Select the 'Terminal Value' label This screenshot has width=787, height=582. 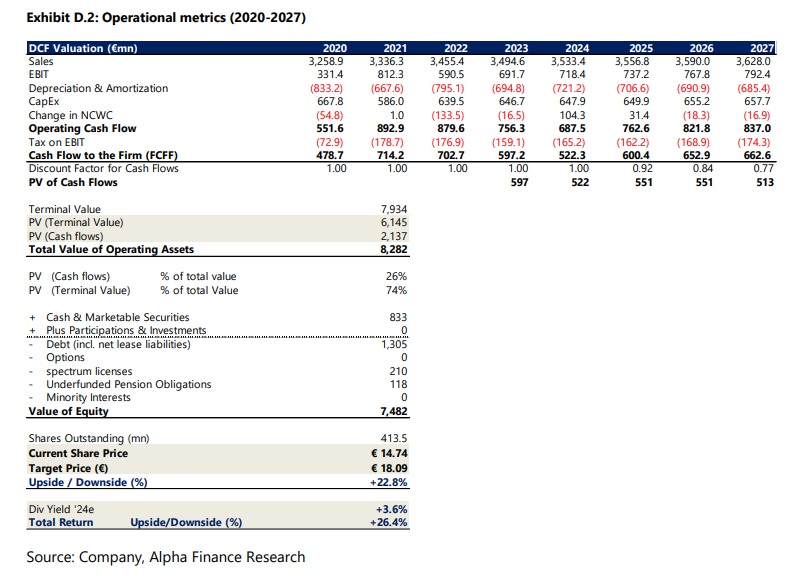click(x=64, y=209)
